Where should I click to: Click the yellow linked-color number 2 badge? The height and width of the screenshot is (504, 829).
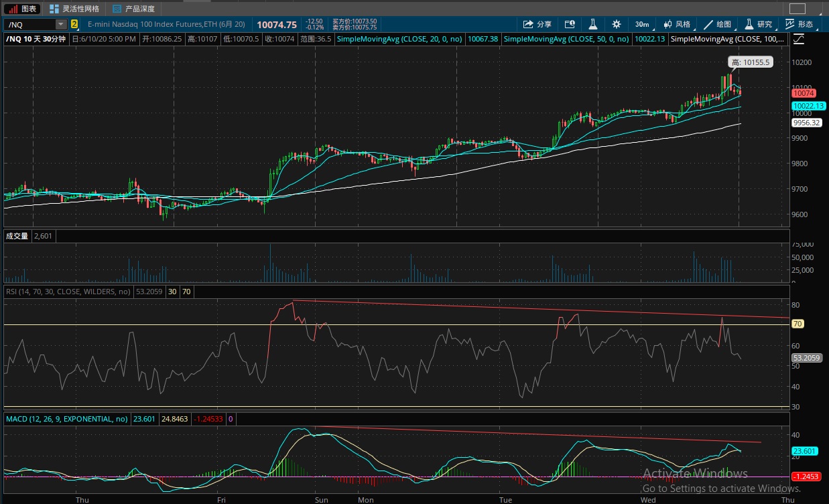(74, 24)
